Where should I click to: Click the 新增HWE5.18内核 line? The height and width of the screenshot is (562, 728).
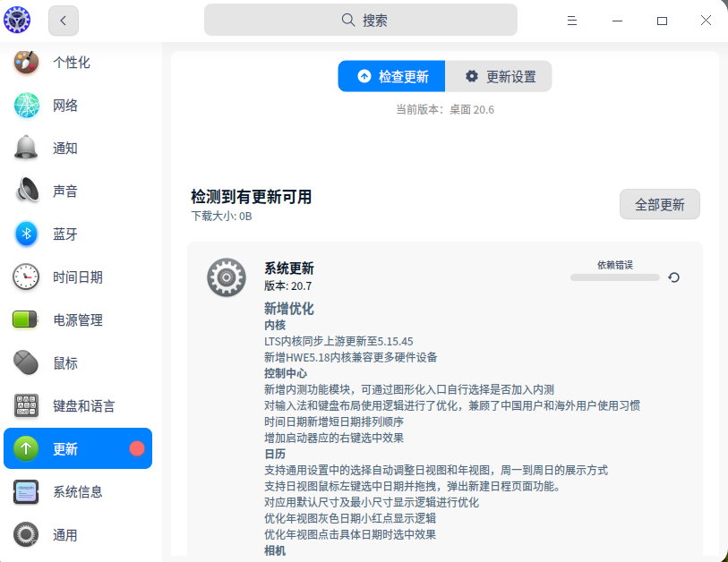tap(350, 357)
